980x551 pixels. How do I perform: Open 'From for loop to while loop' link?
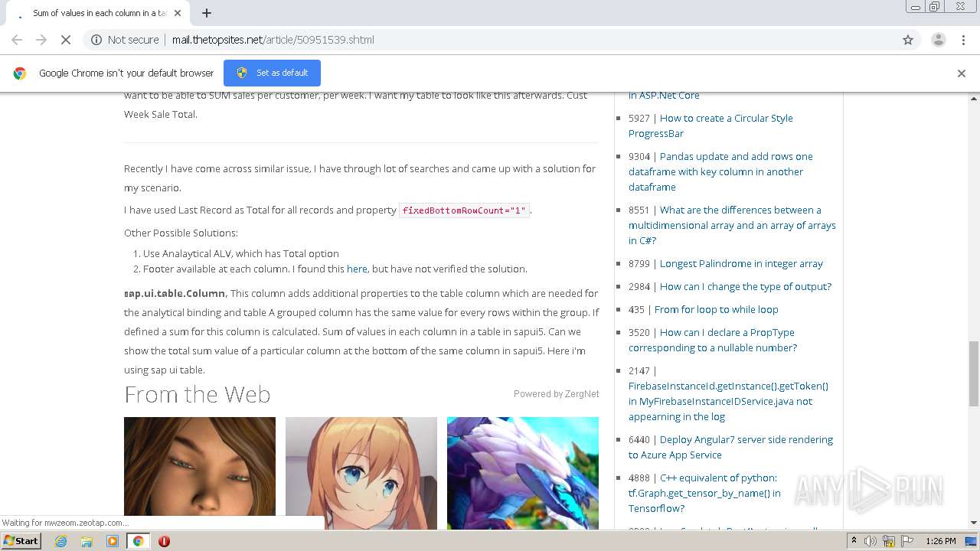pos(716,309)
